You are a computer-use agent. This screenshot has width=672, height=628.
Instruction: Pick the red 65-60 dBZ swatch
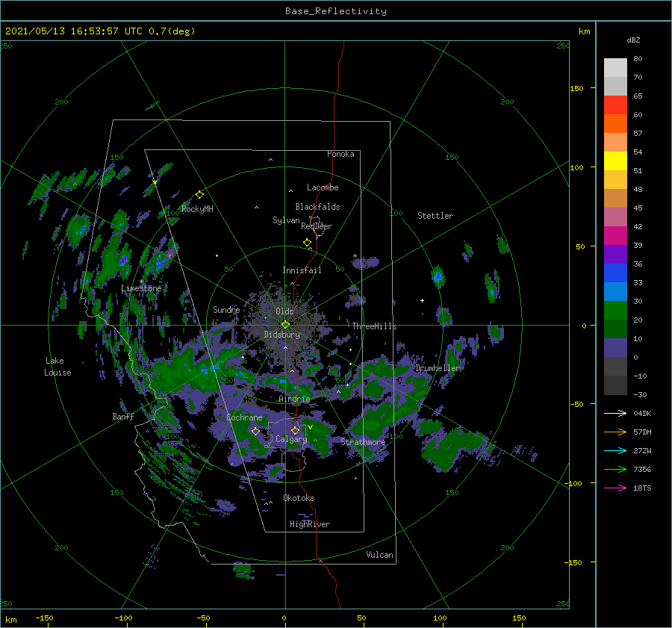click(615, 105)
